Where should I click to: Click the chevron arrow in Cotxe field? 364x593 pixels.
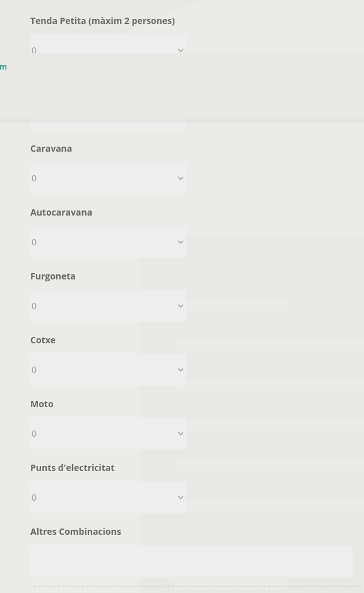(x=181, y=370)
